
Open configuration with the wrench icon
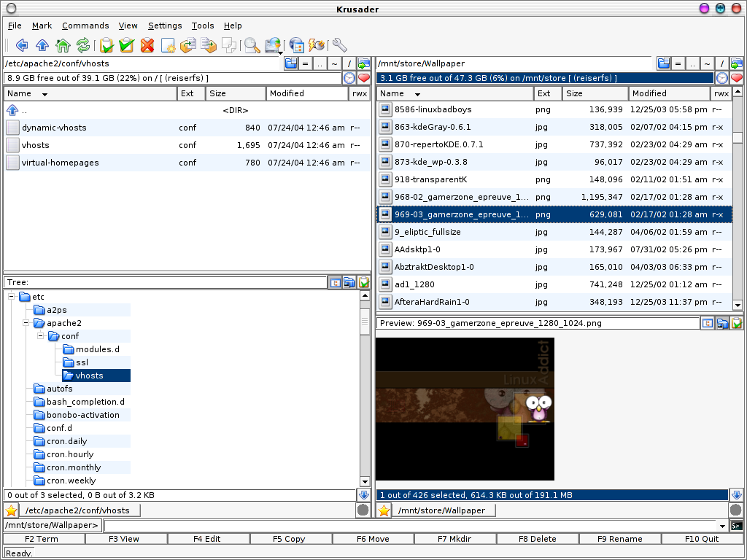pos(340,45)
